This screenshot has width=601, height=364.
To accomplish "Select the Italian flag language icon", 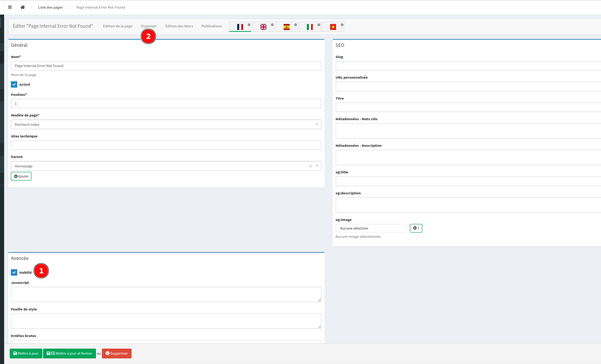I will (309, 27).
